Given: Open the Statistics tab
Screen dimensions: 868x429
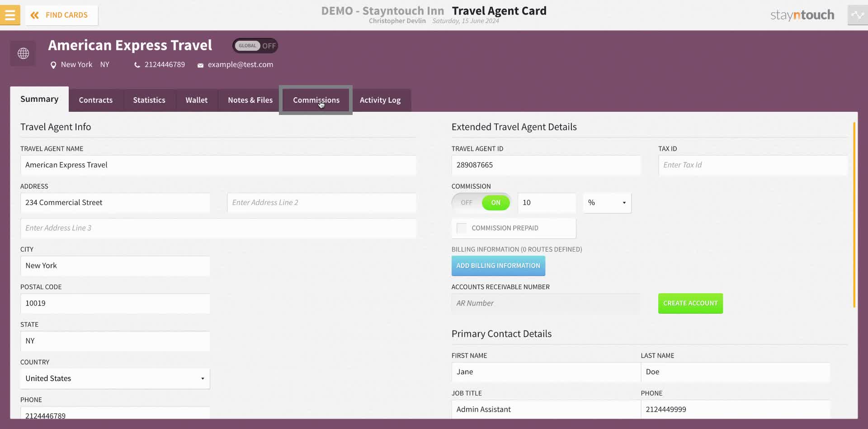Looking at the screenshot, I should coord(149,100).
